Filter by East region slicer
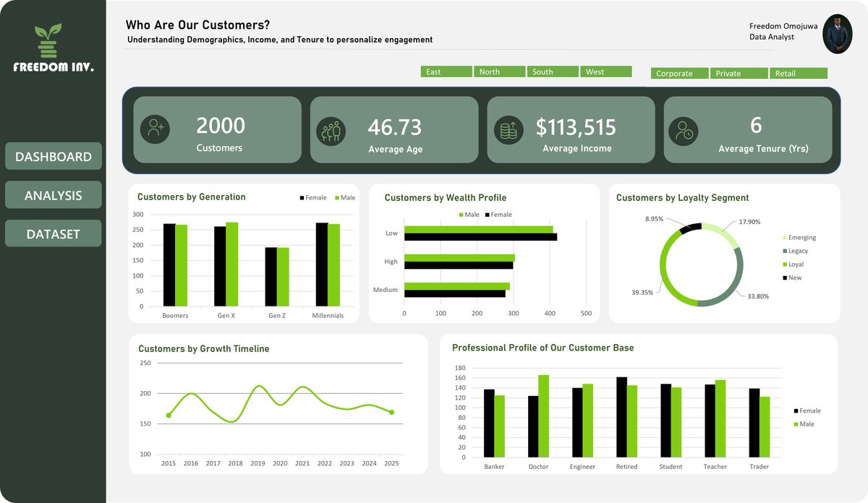This screenshot has height=503, width=868. pyautogui.click(x=446, y=72)
